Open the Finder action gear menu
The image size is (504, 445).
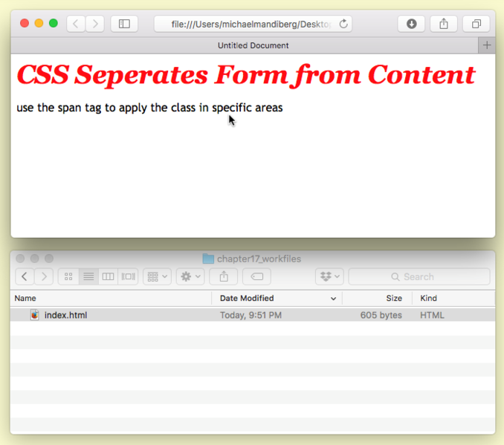[190, 277]
